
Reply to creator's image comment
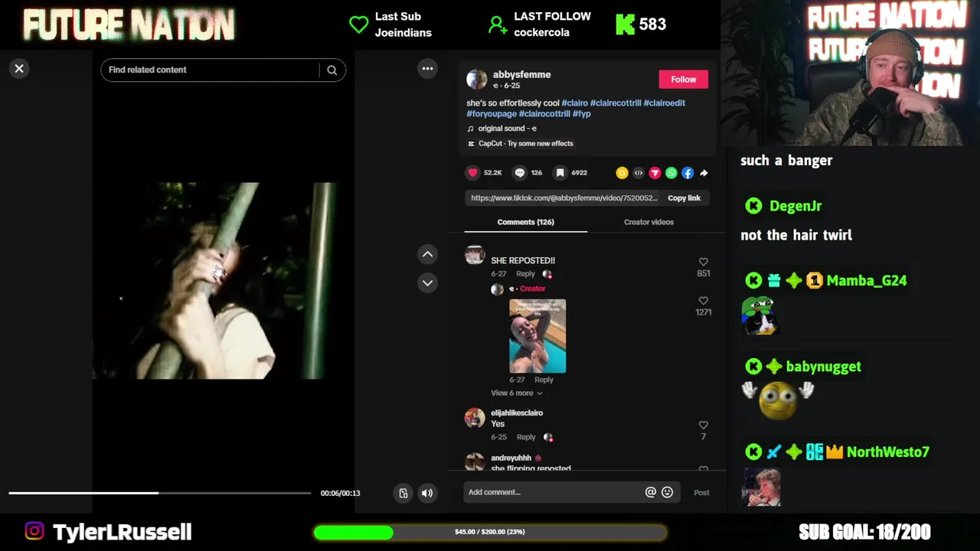(x=544, y=380)
